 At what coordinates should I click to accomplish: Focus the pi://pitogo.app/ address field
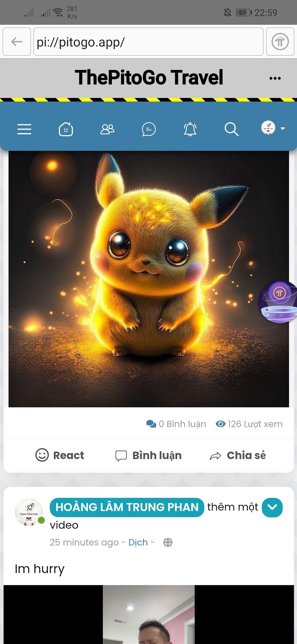click(148, 42)
